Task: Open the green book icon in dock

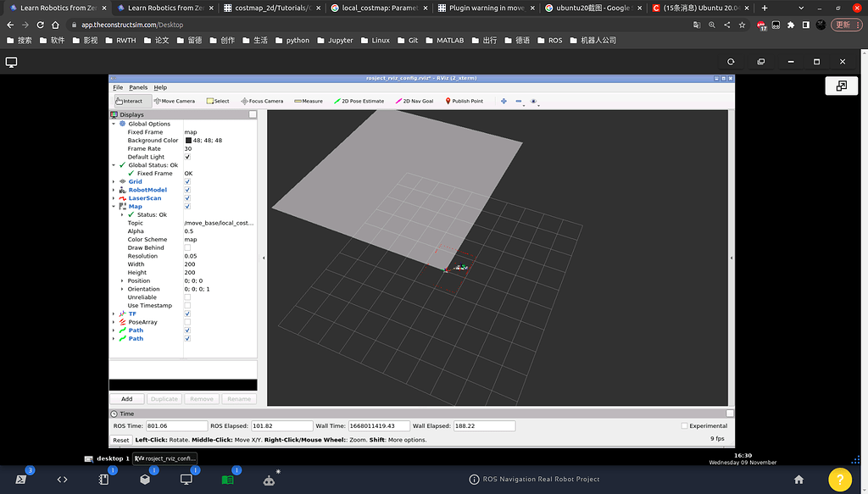Action: [x=227, y=480]
